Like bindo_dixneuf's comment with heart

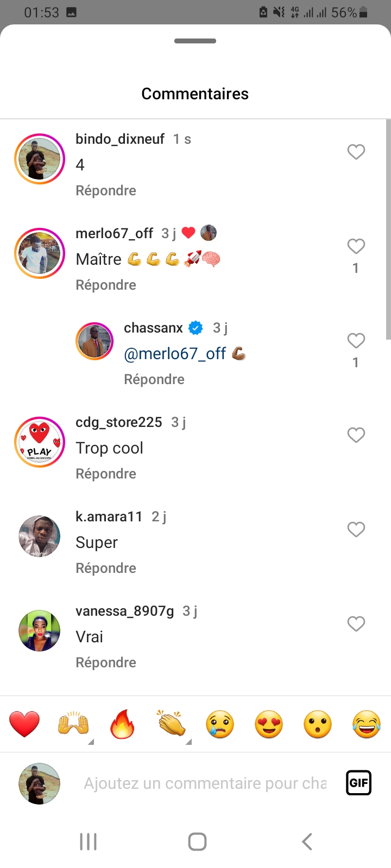coord(356,152)
